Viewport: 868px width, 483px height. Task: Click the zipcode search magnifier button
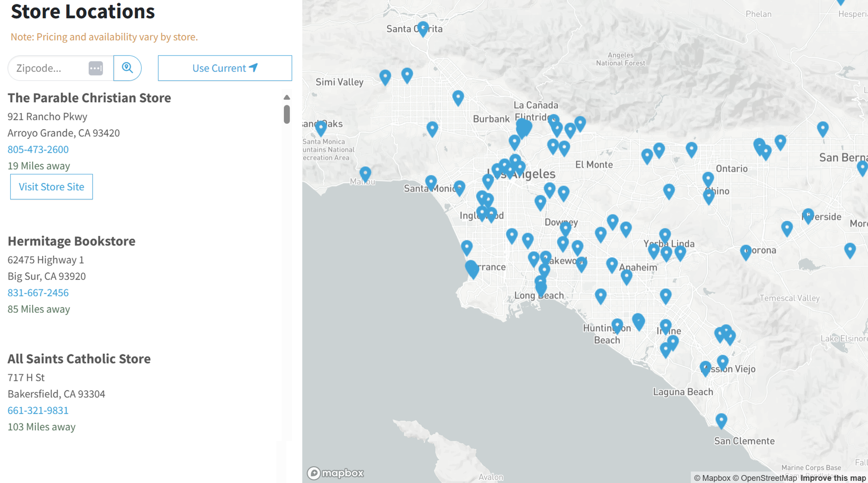click(x=127, y=68)
